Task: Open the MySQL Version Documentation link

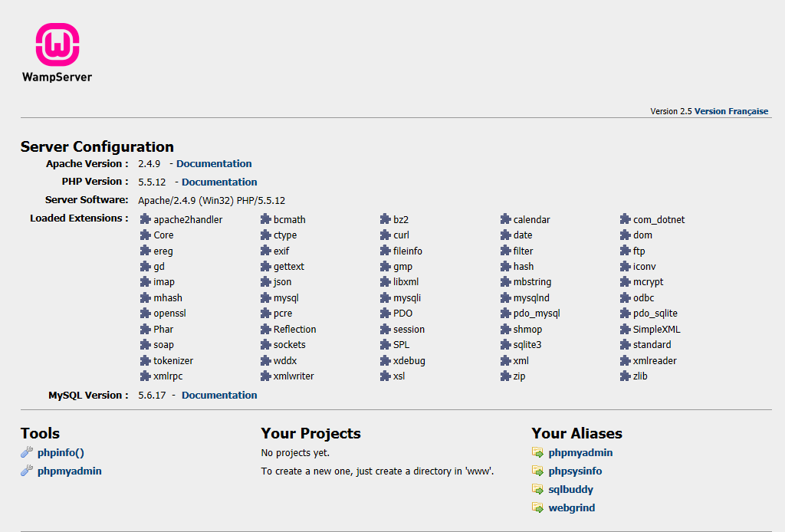Action: pos(219,395)
